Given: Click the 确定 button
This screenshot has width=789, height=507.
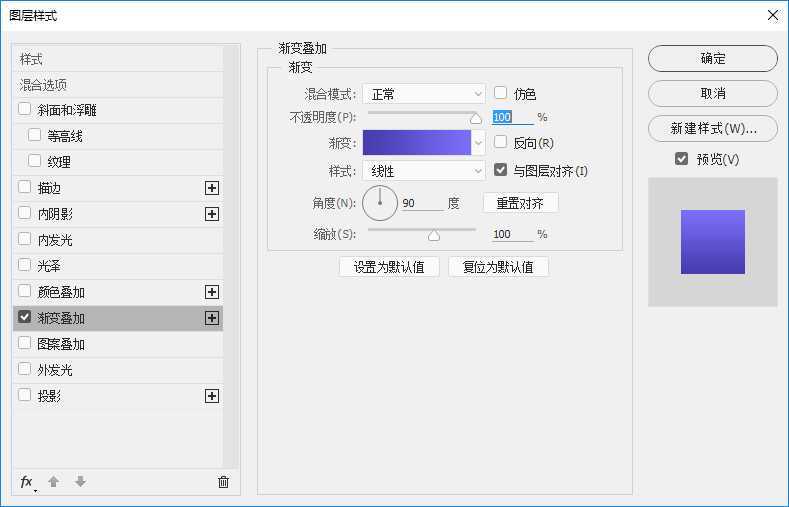Looking at the screenshot, I should (713, 58).
